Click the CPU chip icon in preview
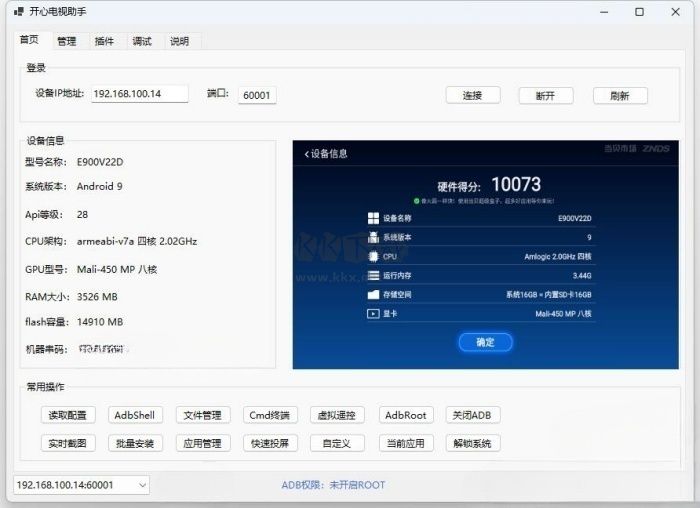This screenshot has width=700, height=508. click(373, 256)
